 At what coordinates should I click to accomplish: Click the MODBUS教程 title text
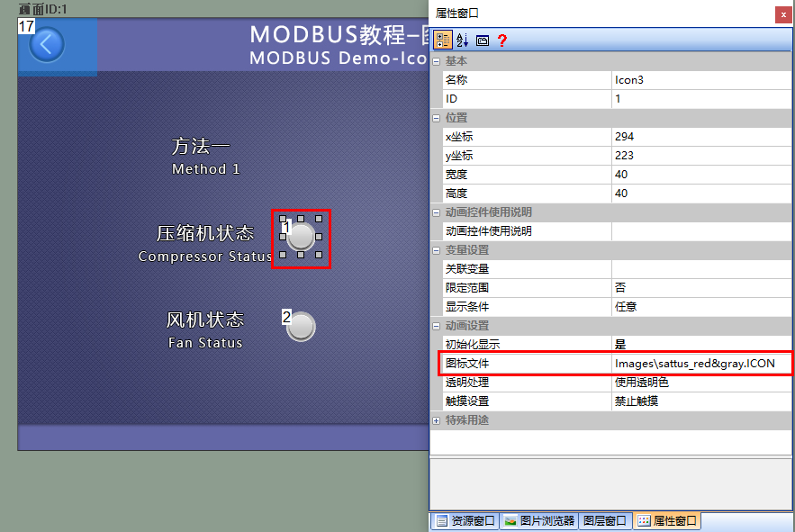click(339, 34)
